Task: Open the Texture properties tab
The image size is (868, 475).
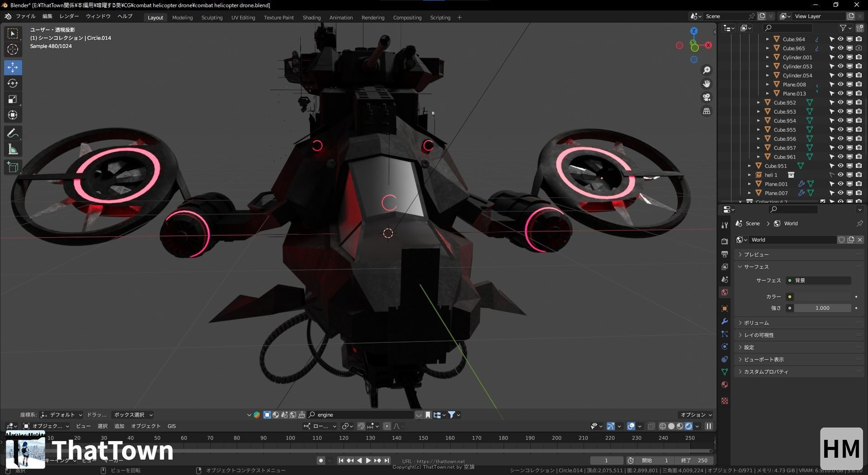Action: [725, 401]
